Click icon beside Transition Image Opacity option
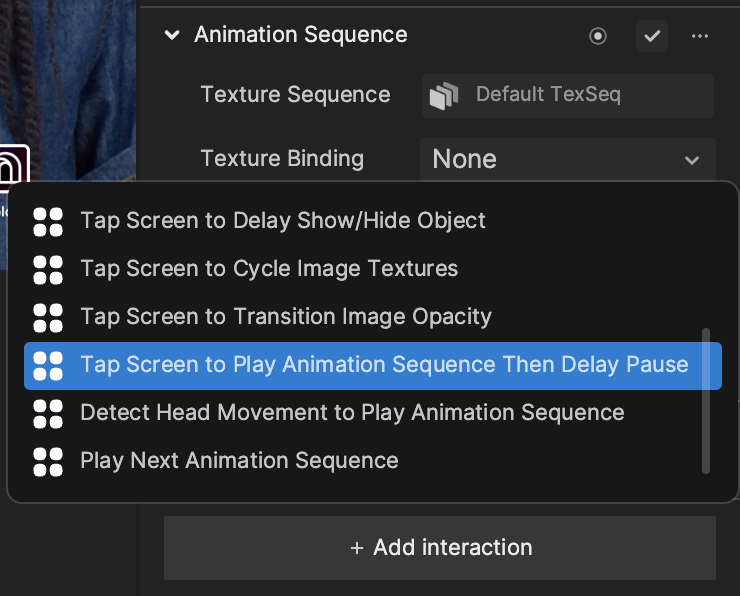 (x=48, y=318)
